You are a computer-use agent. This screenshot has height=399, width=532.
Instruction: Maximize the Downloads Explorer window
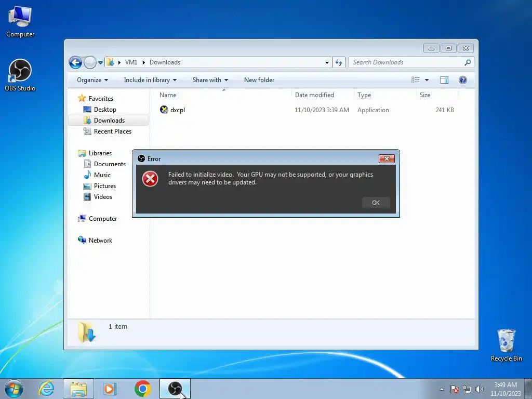448,48
